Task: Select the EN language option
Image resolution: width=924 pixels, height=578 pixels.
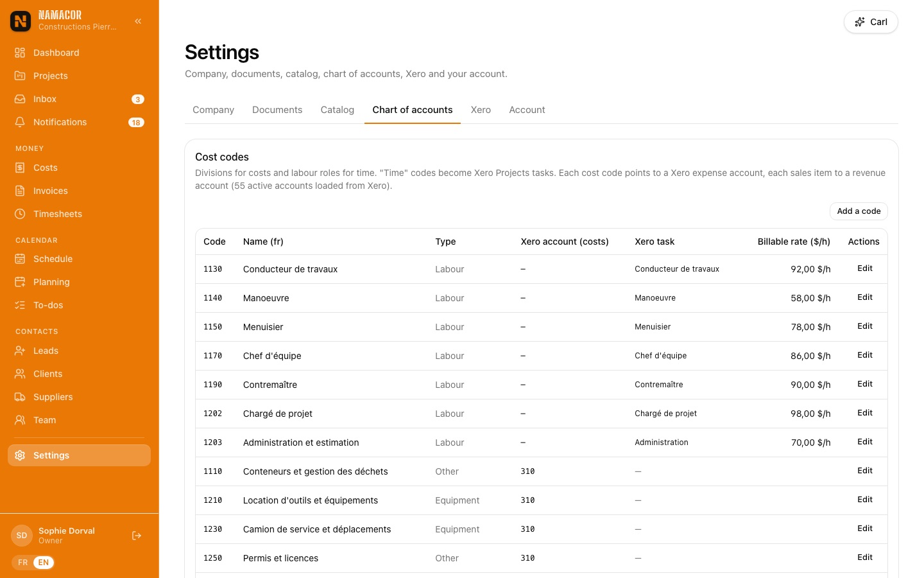Action: 44,563
